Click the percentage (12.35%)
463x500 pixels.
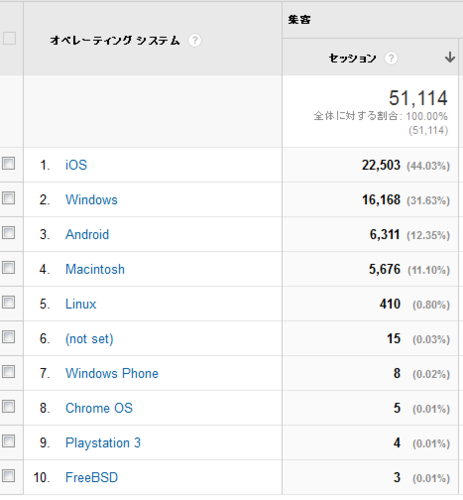428,235
